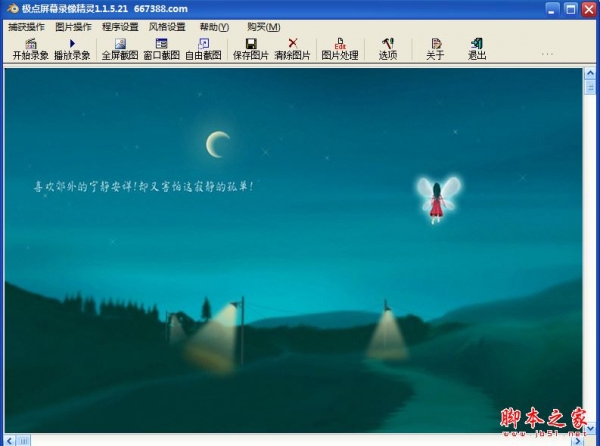Screen dimensions: 600x446
Task: Click the 退出 exit toolbar icon
Action: click(x=477, y=49)
